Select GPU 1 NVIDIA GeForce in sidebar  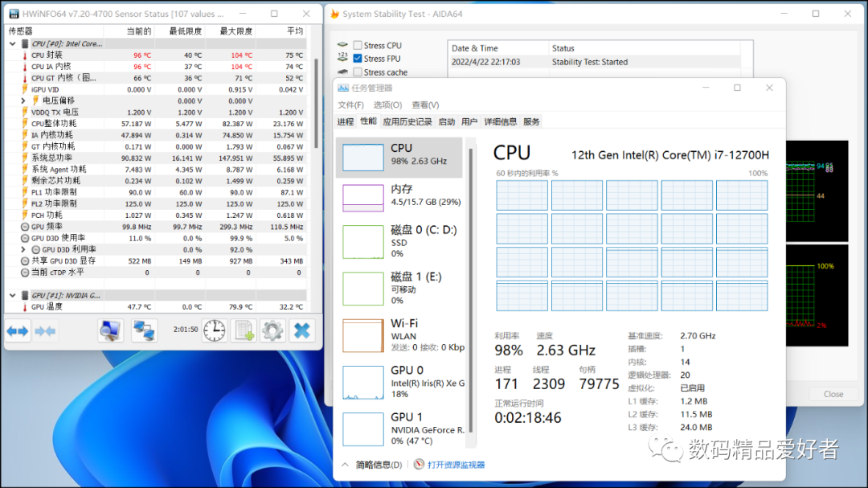coord(399,429)
